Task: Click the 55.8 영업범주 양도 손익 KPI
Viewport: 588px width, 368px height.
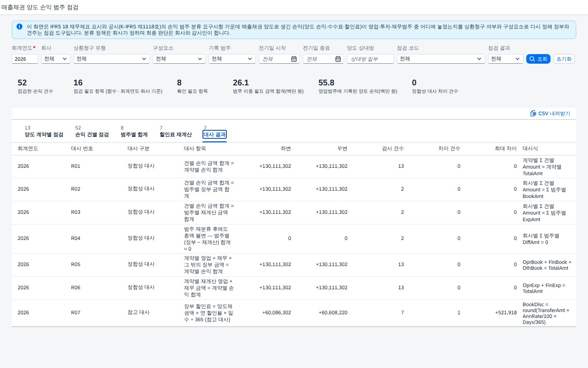Action: [x=358, y=86]
